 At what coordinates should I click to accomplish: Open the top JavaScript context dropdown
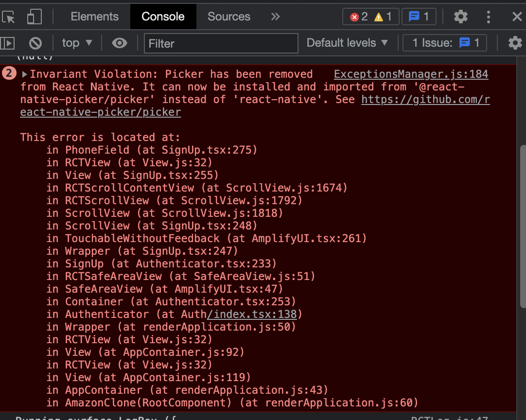(77, 43)
